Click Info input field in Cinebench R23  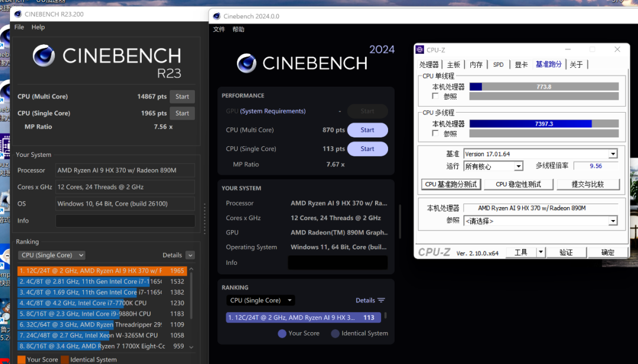(x=125, y=221)
